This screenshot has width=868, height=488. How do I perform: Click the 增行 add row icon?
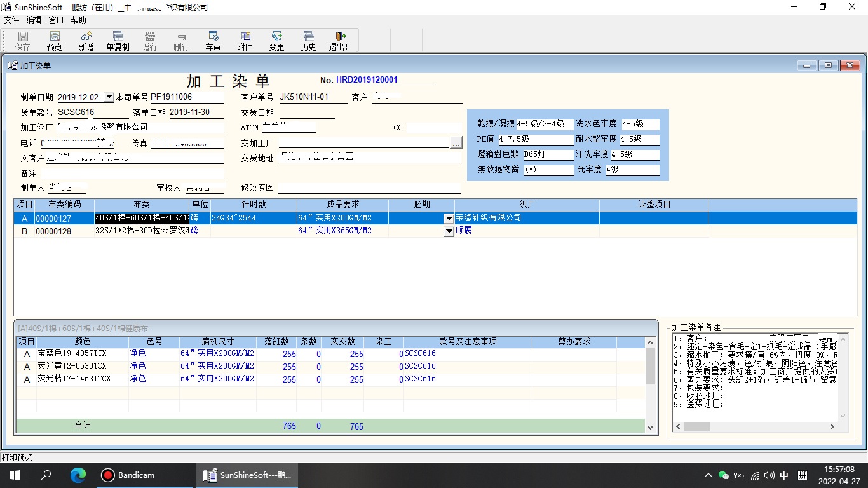pyautogui.click(x=150, y=41)
